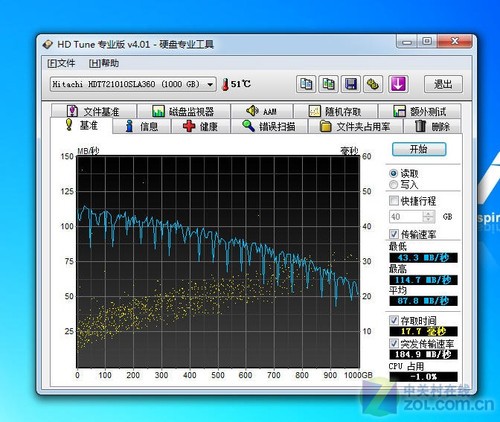Click HD Tune title bar app icon
This screenshot has width=500, height=422.
(x=48, y=44)
